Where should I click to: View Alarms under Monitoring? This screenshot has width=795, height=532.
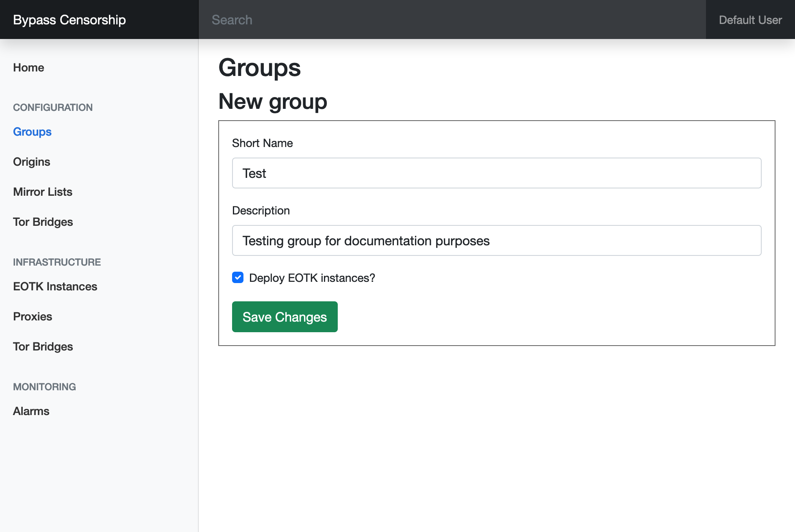pos(31,411)
